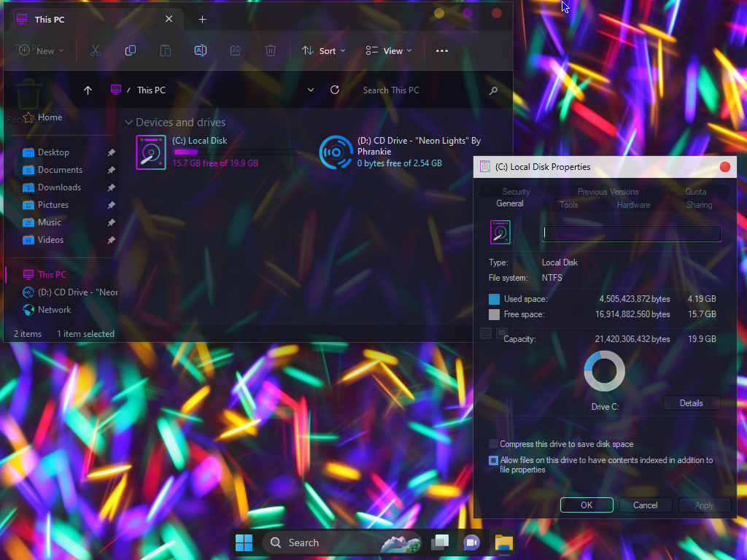Screen dimensions: 747x560
Task: Switch to the Previous Versions tab
Action: pos(608,192)
